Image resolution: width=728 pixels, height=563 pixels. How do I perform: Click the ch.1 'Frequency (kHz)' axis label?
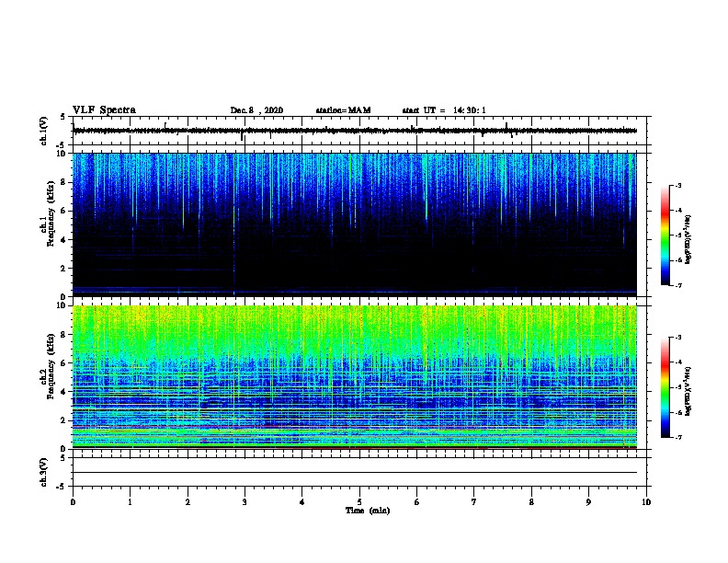(x=51, y=213)
